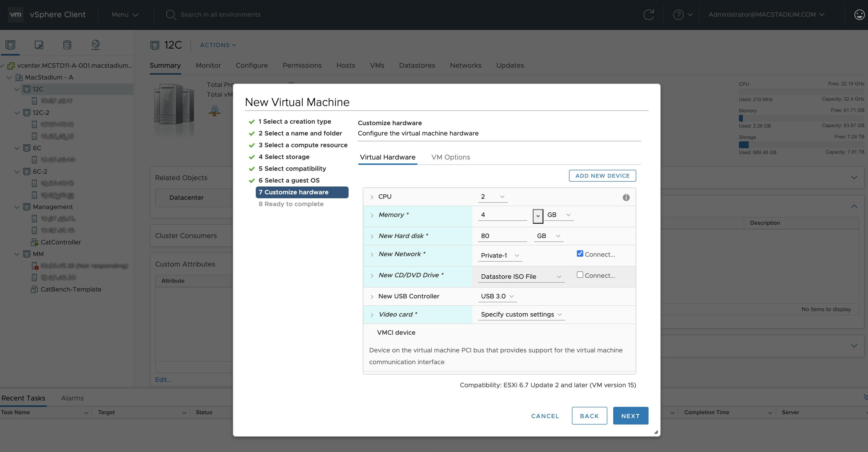The height and width of the screenshot is (452, 868).
Task: Switch to the VM Options tab
Action: [450, 157]
